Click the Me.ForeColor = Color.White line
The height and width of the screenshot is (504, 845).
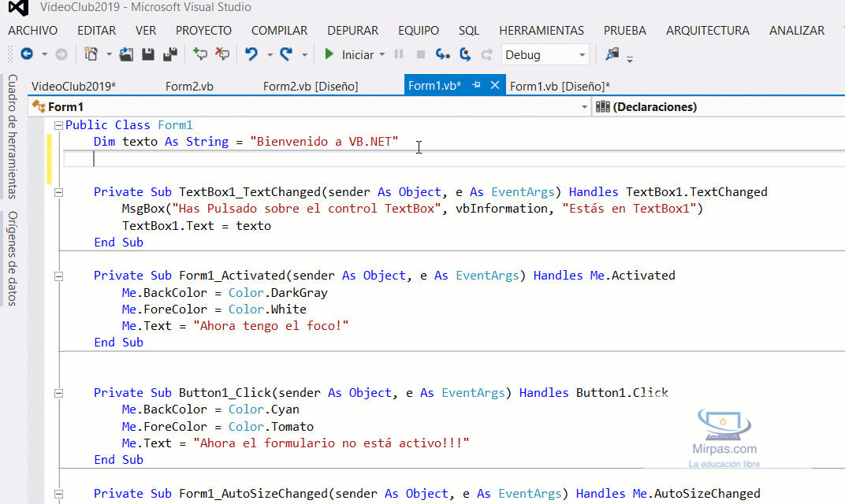coord(214,309)
